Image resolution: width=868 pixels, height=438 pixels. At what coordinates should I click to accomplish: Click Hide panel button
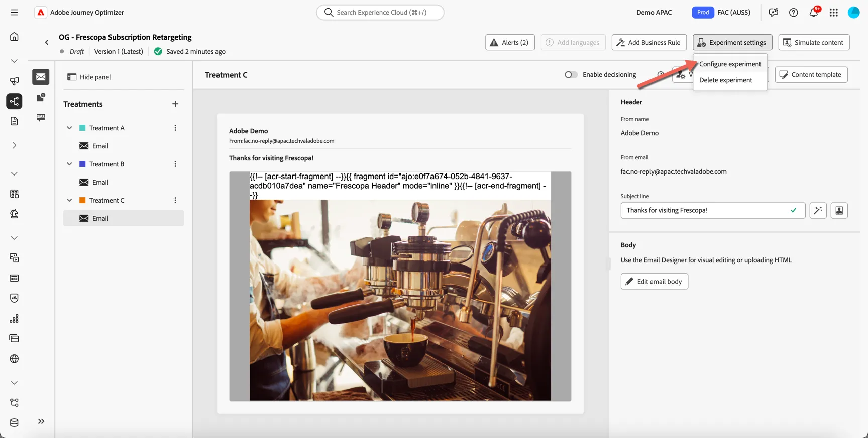click(89, 77)
